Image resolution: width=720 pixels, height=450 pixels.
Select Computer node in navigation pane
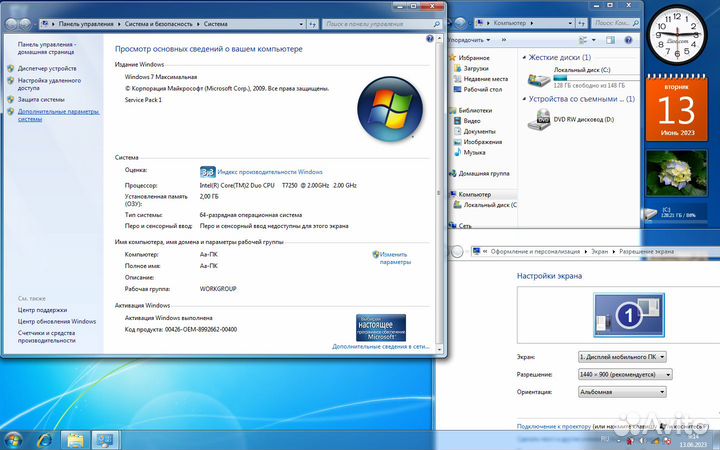click(x=474, y=194)
